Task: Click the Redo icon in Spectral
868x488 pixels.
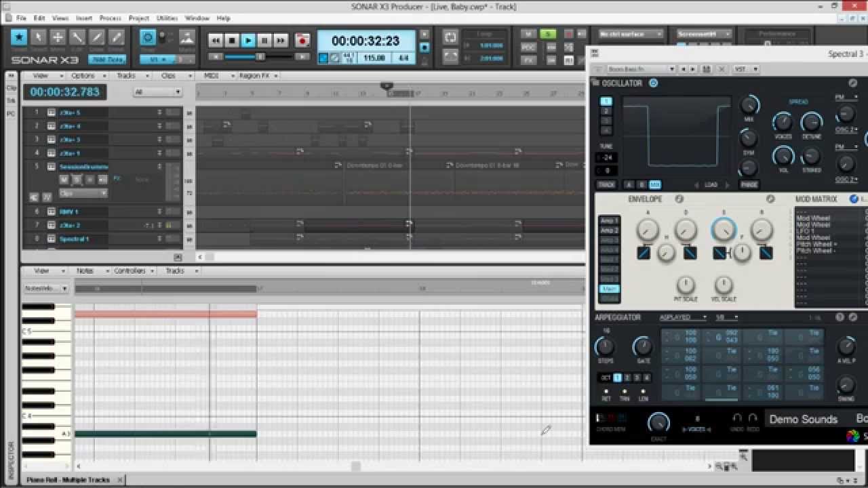Action: click(x=753, y=418)
